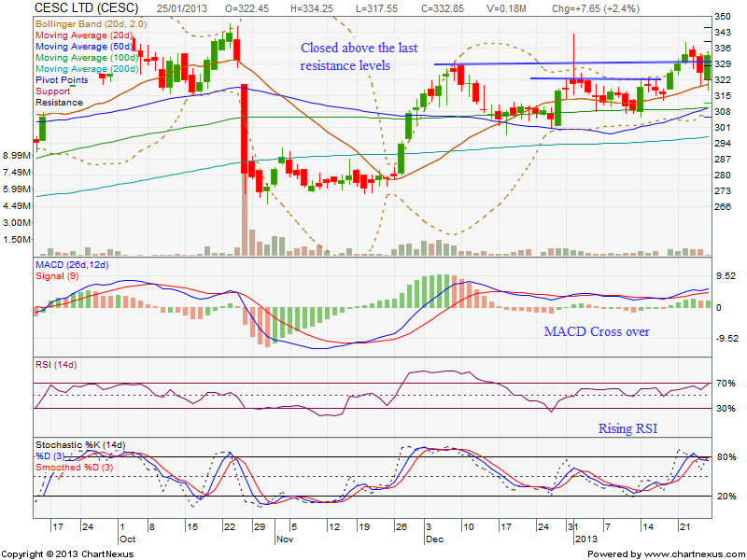
Task: Click the volume value V=0.18M
Action: click(506, 8)
